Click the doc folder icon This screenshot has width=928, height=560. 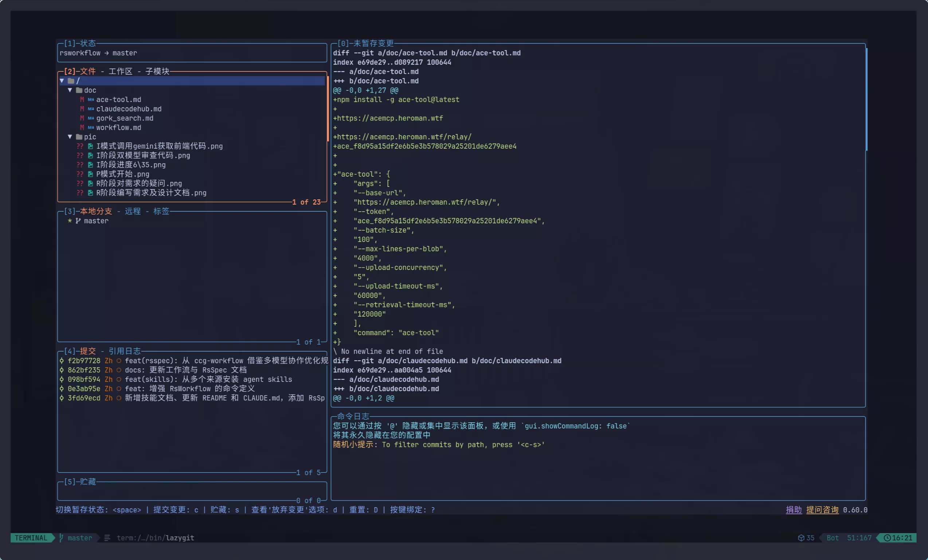[x=79, y=90]
